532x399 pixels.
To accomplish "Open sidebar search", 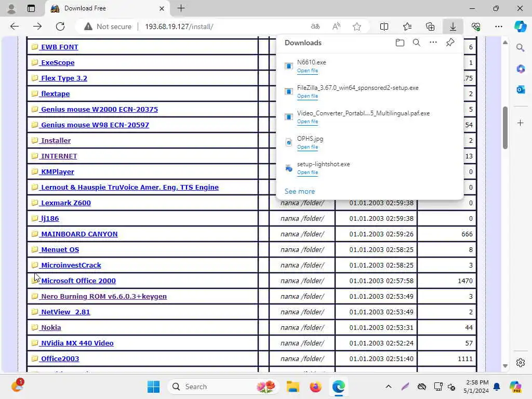I will [x=520, y=48].
